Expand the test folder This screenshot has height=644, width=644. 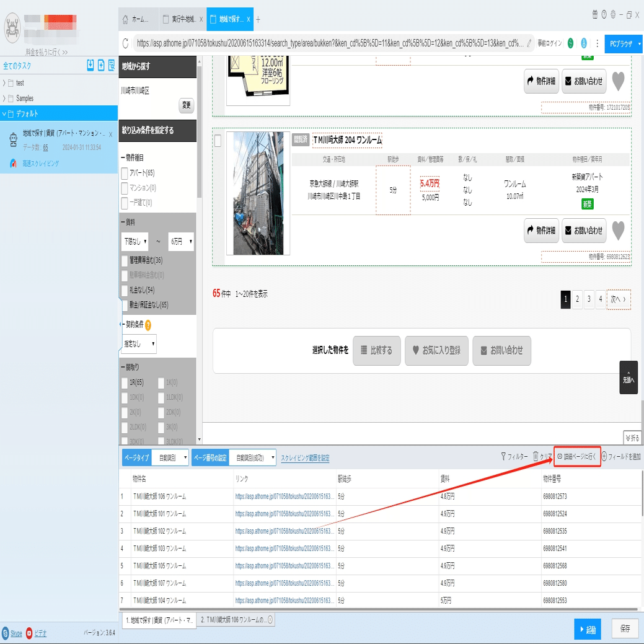[4, 83]
